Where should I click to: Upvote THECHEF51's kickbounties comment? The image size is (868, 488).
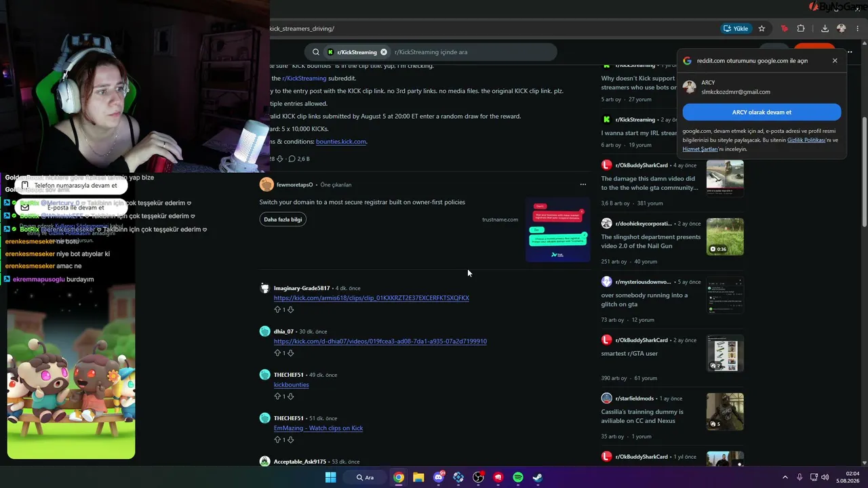point(277,396)
